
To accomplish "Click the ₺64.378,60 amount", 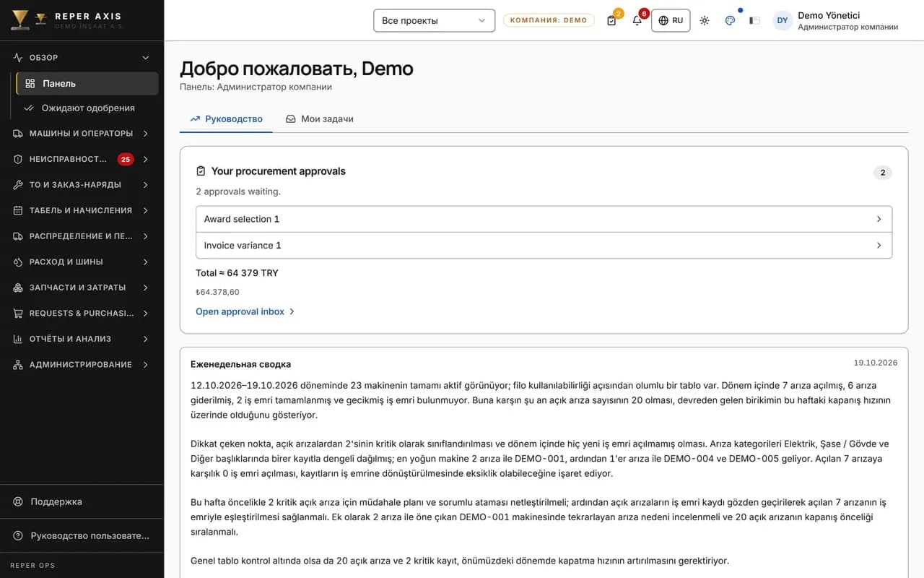I will click(x=217, y=292).
